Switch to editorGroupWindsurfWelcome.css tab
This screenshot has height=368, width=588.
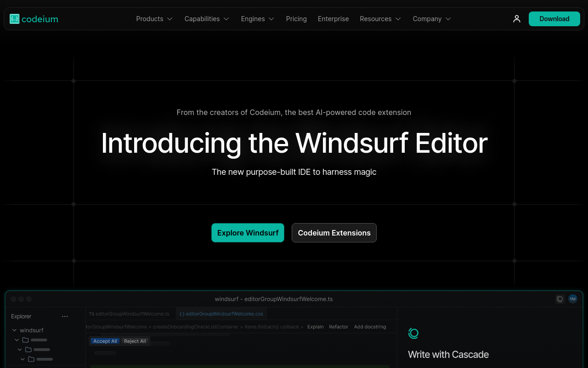[221, 314]
